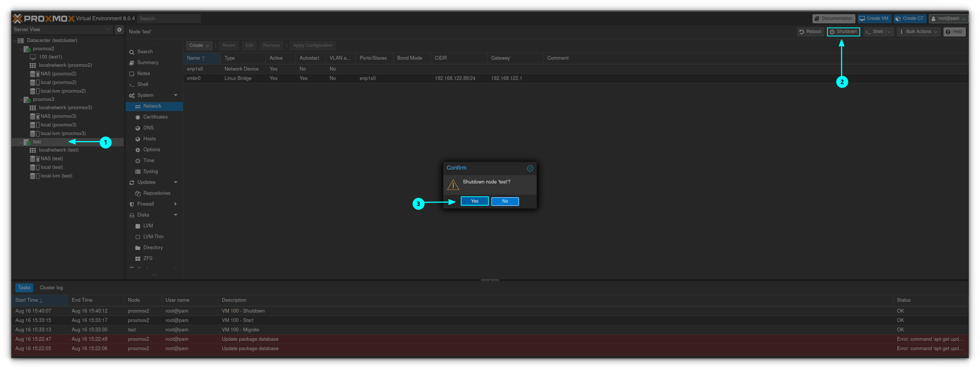
Task: Open the LVM disks page
Action: (148, 226)
